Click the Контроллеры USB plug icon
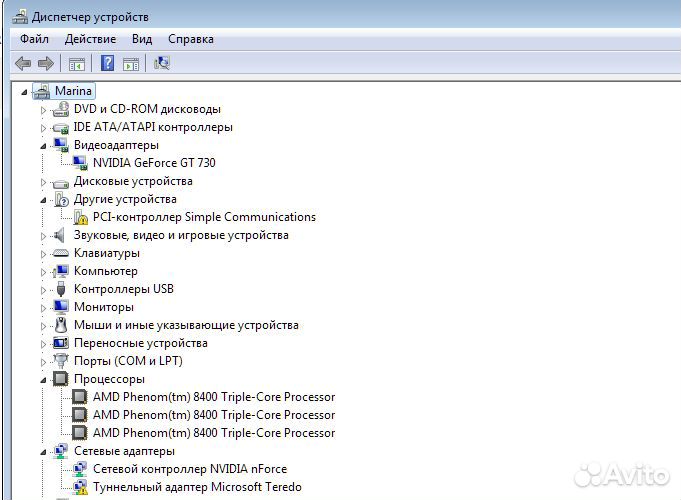 tap(61, 289)
